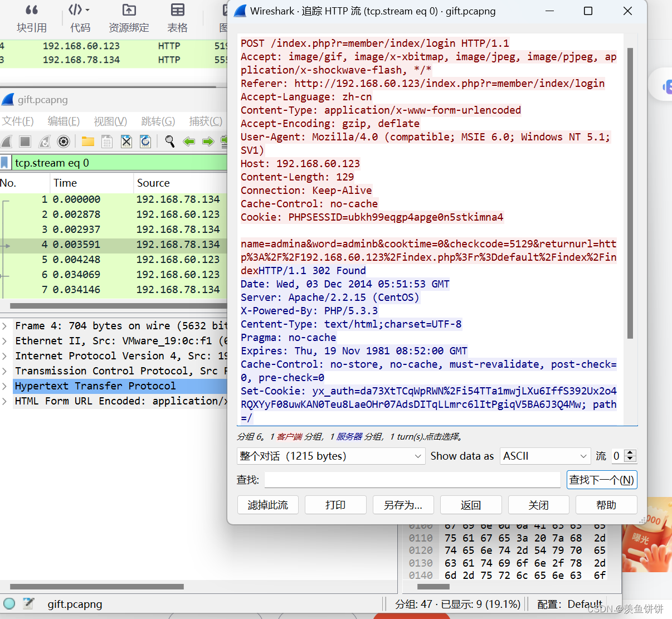Screen dimensions: 672x619
Task: Open the 编辑(E) menu
Action: click(64, 121)
